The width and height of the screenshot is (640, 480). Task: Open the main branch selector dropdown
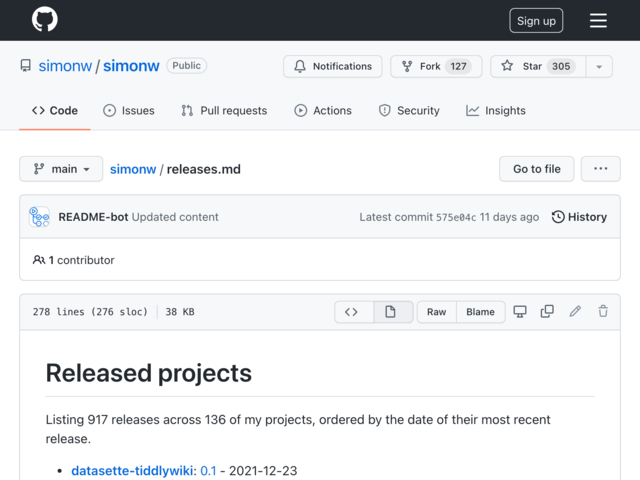[61, 169]
